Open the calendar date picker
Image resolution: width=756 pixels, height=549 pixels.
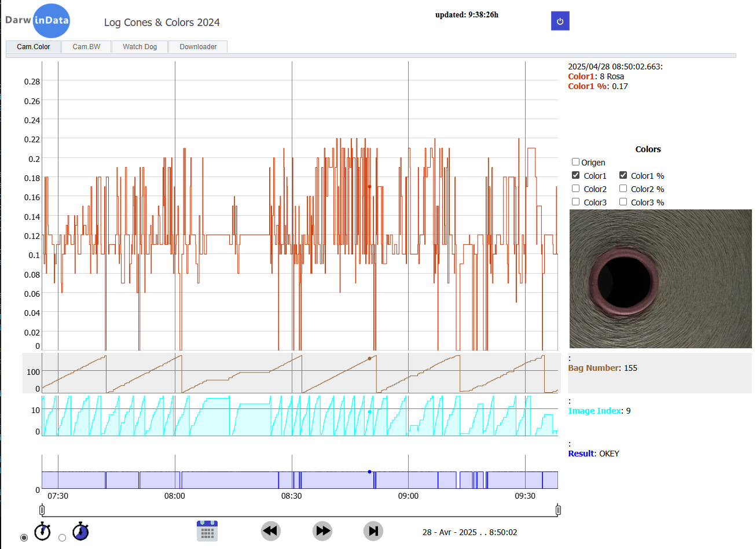click(x=207, y=531)
